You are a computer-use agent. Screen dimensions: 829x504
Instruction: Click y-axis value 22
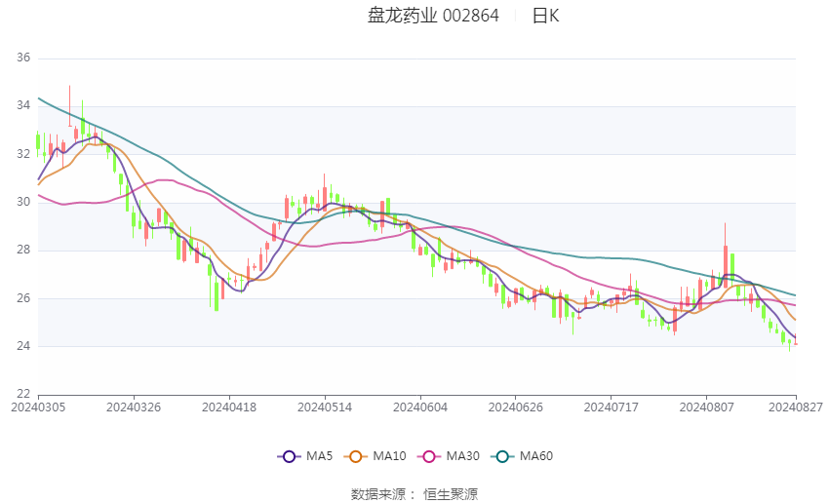pos(23,394)
